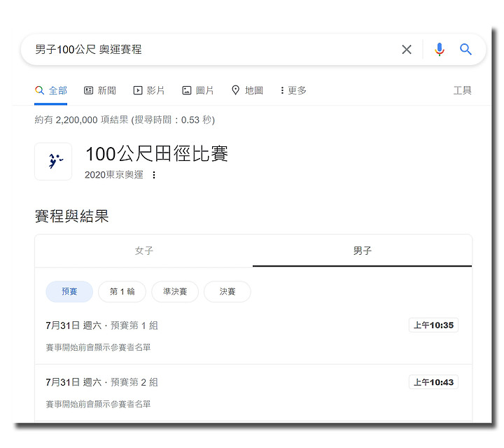The width and height of the screenshot is (504, 448).
Task: Choose the 決賽 round chip
Action: (227, 291)
